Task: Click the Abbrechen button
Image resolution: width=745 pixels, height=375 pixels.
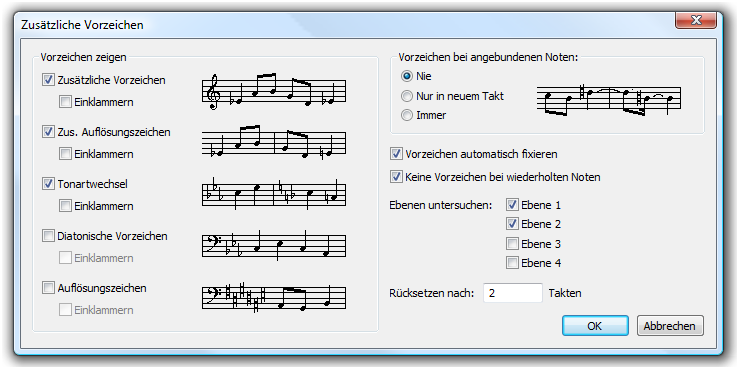Action: click(x=669, y=326)
